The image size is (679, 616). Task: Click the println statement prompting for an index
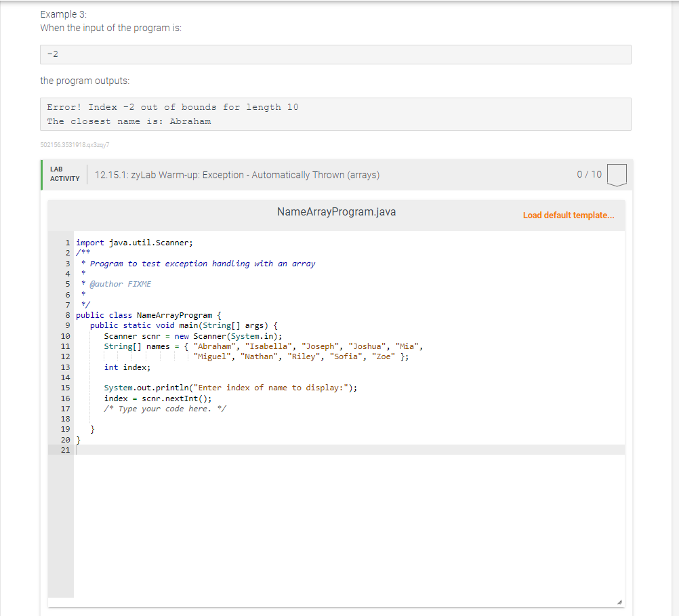[230, 388]
